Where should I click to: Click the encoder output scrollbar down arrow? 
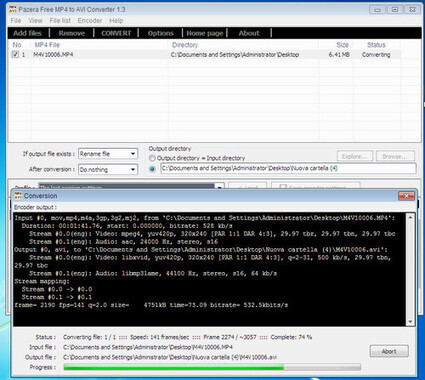point(410,322)
